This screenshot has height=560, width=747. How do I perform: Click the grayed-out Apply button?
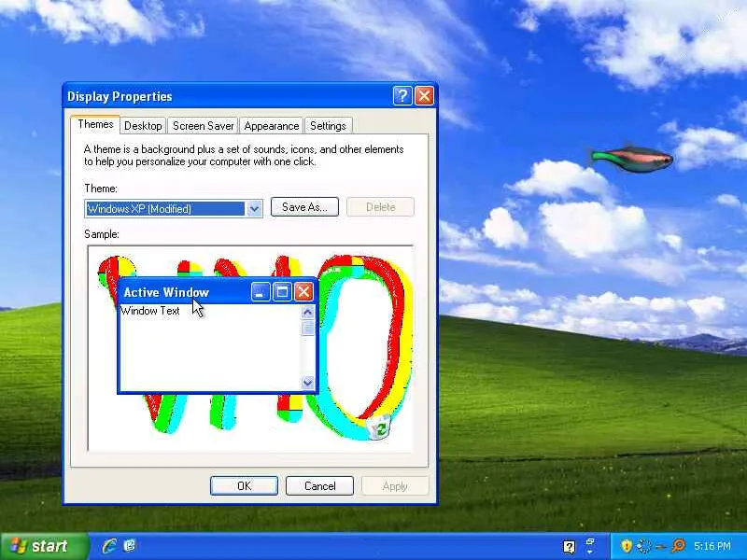(x=395, y=485)
